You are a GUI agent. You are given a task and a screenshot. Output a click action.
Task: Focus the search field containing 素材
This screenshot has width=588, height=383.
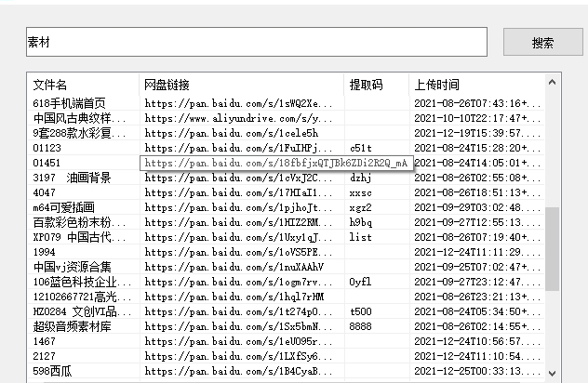(x=256, y=43)
